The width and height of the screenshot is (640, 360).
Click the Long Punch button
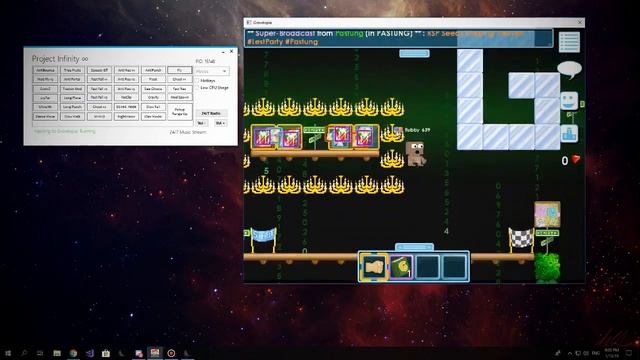click(72, 107)
